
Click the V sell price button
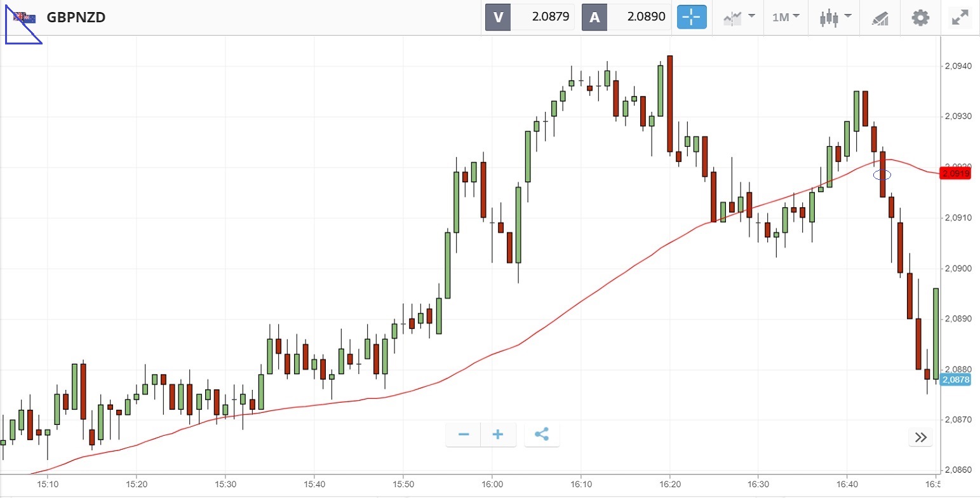498,17
